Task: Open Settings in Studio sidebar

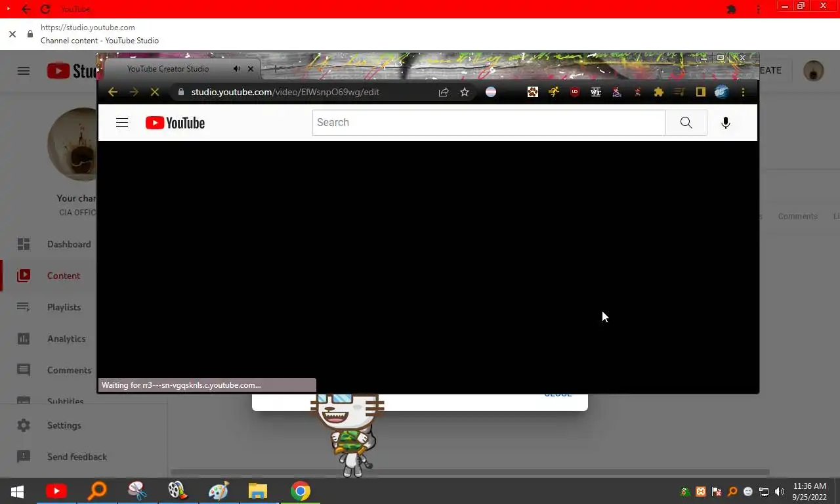Action: click(64, 425)
